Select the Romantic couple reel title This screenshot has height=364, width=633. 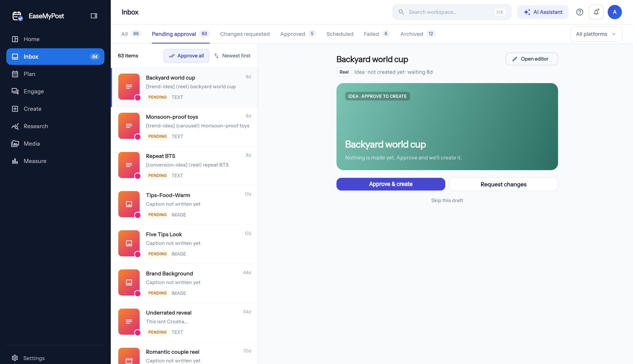172,352
